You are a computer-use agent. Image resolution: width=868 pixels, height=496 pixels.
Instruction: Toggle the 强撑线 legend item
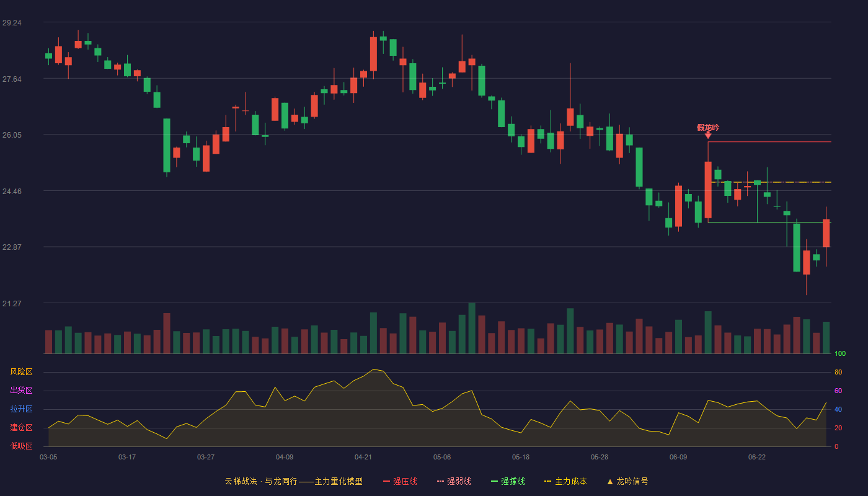coord(508,481)
